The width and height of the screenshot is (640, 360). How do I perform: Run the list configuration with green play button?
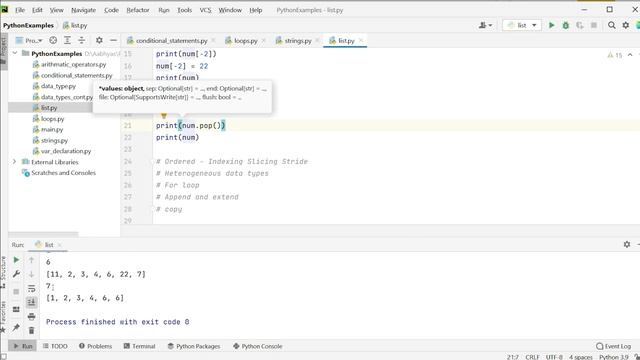coord(551,25)
